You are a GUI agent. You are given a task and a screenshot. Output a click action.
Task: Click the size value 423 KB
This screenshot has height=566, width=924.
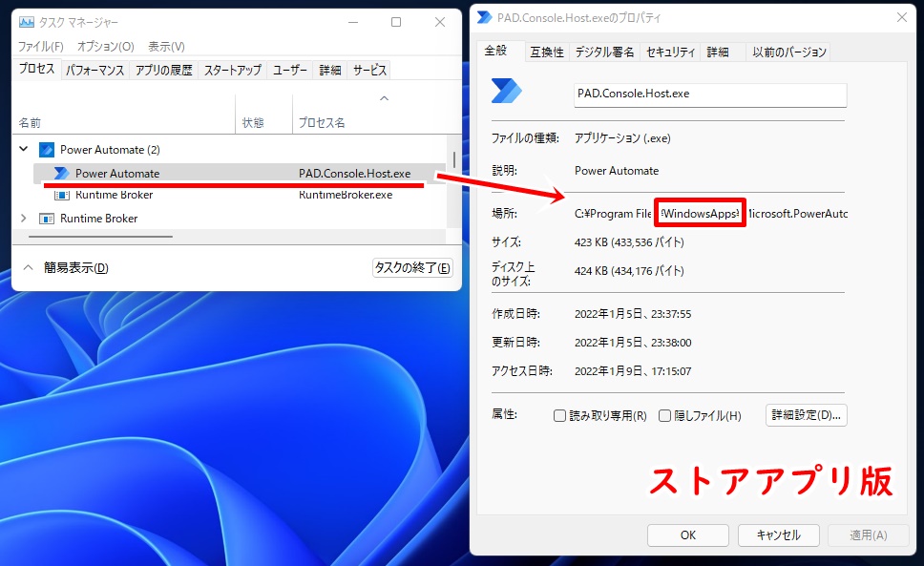pos(629,242)
